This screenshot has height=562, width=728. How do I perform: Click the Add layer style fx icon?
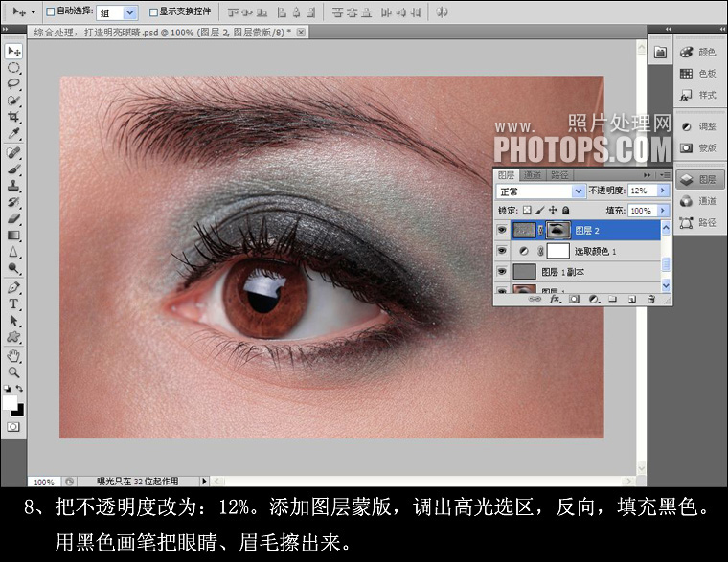click(x=555, y=300)
